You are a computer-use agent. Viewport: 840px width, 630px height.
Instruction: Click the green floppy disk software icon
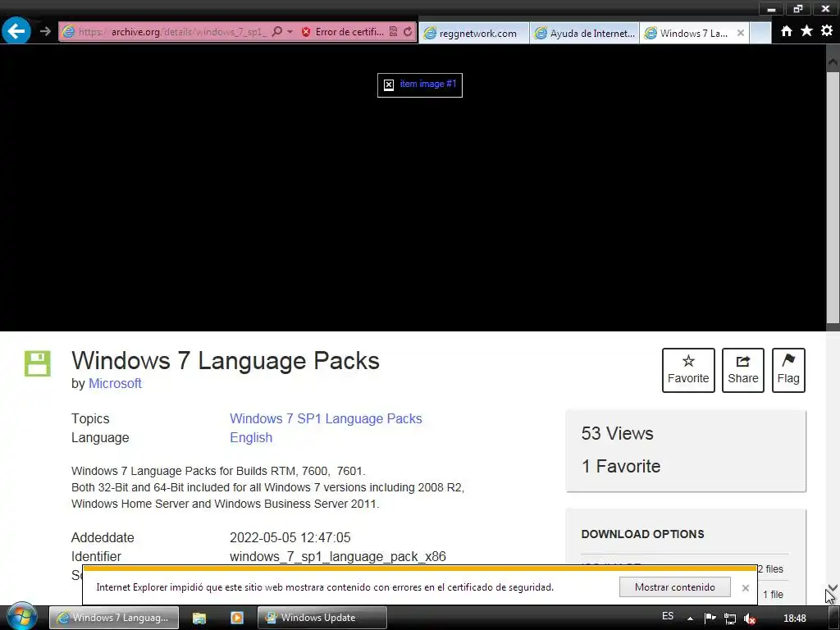(38, 363)
